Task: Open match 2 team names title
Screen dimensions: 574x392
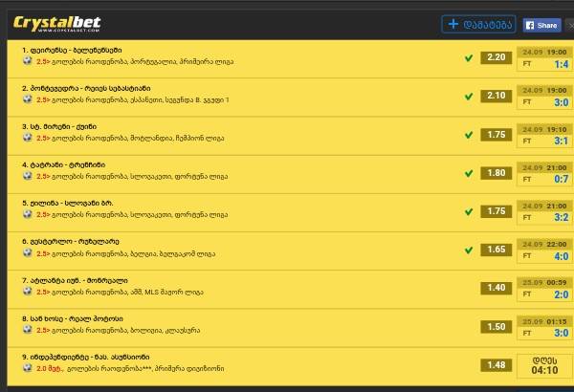Action: [x=86, y=88]
